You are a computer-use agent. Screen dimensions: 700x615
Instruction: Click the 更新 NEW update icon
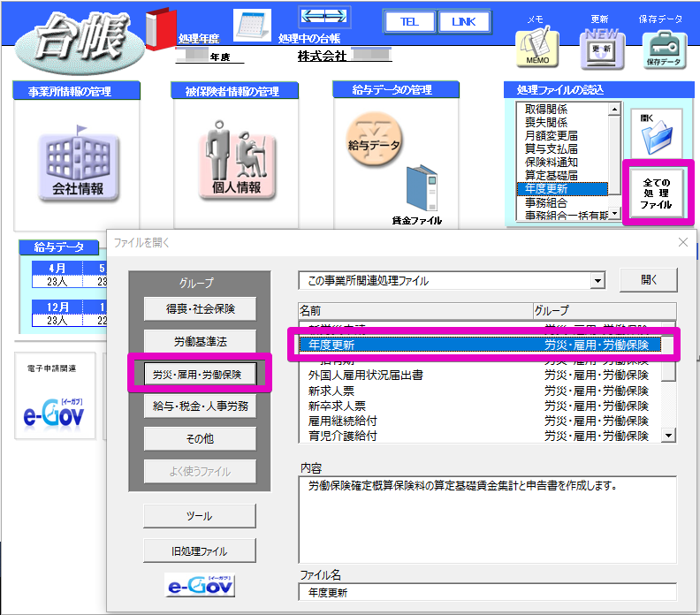click(601, 49)
